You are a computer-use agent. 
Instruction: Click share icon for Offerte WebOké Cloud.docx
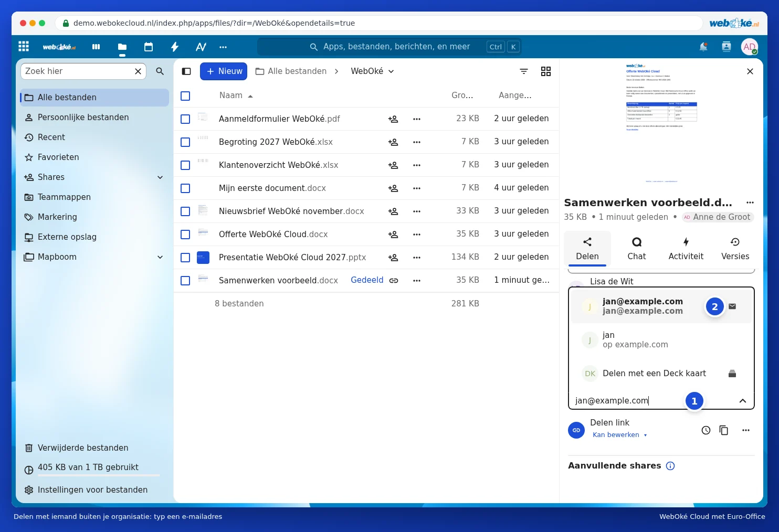(393, 235)
